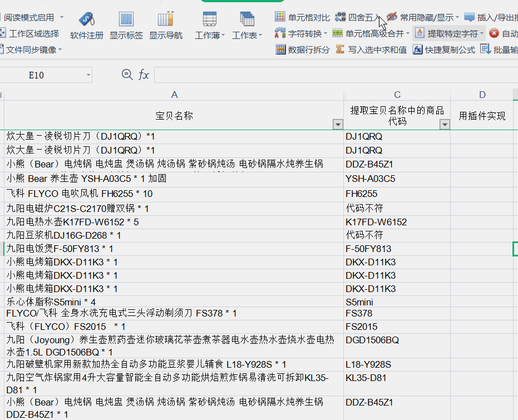Click the zoom magnifier beside formula bar
Screen dimensions: 518x420
click(x=127, y=75)
